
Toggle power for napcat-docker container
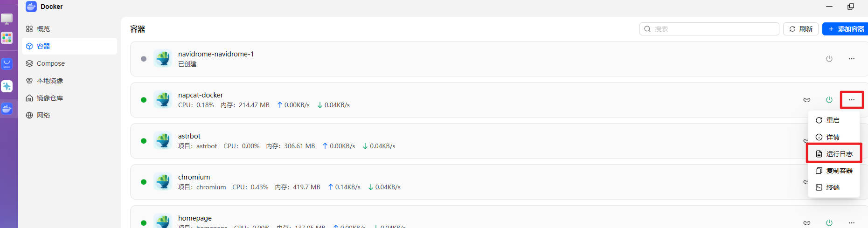(829, 100)
